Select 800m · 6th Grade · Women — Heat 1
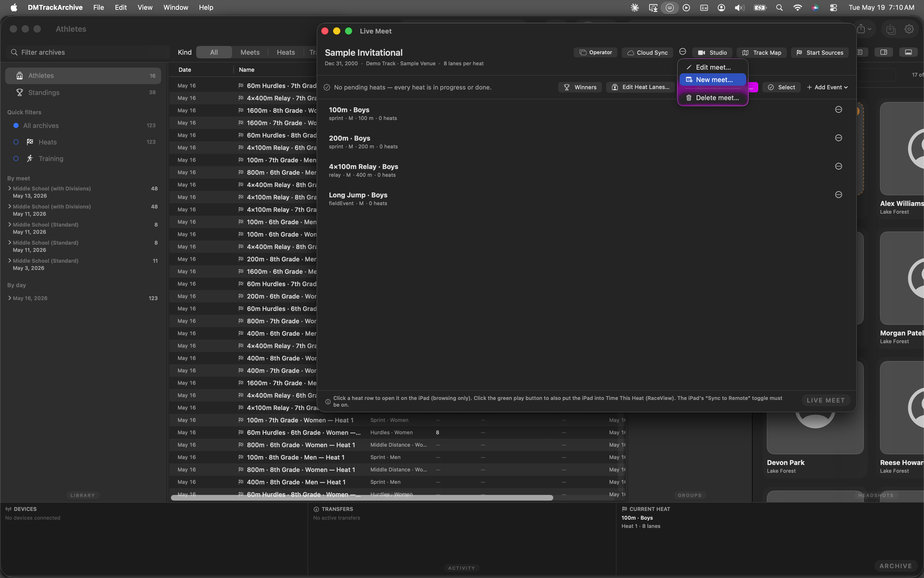924x578 pixels. point(397,445)
